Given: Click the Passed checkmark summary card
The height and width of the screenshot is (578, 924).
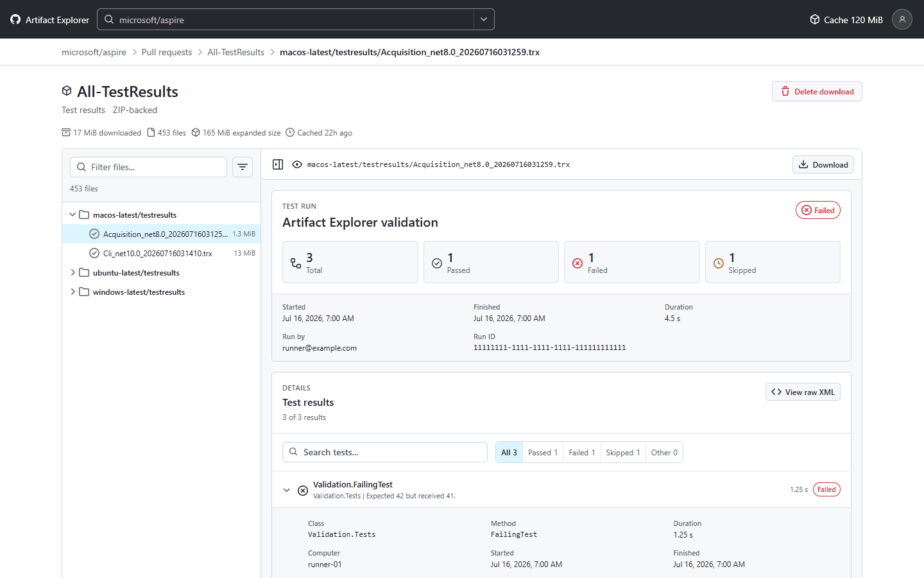Looking at the screenshot, I should coord(491,262).
